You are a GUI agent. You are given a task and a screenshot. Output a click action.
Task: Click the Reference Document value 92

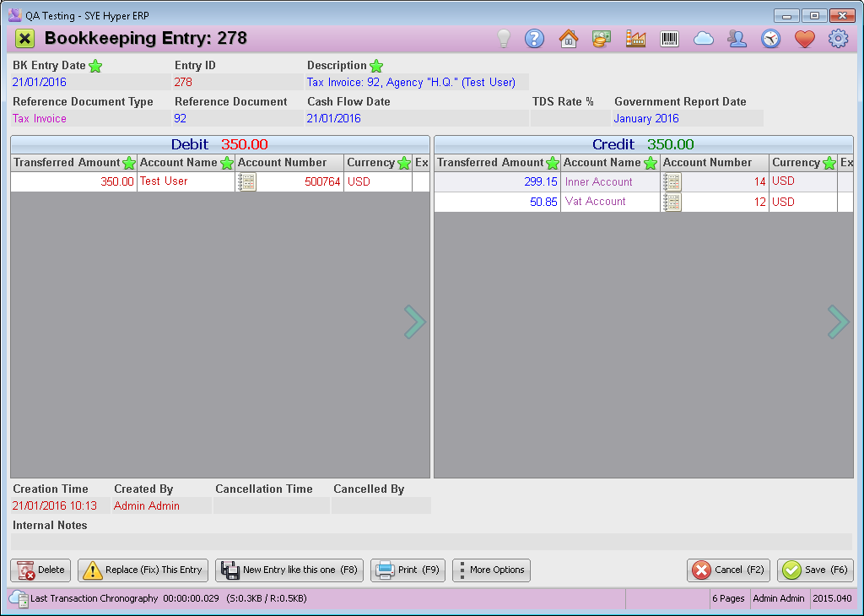pyautogui.click(x=238, y=118)
